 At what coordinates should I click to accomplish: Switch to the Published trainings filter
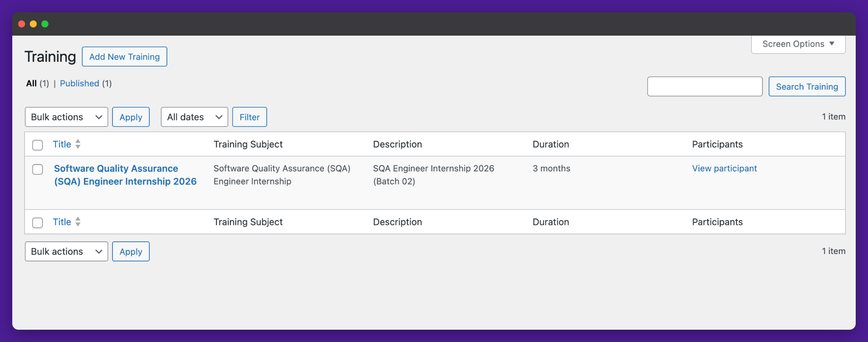tap(79, 83)
